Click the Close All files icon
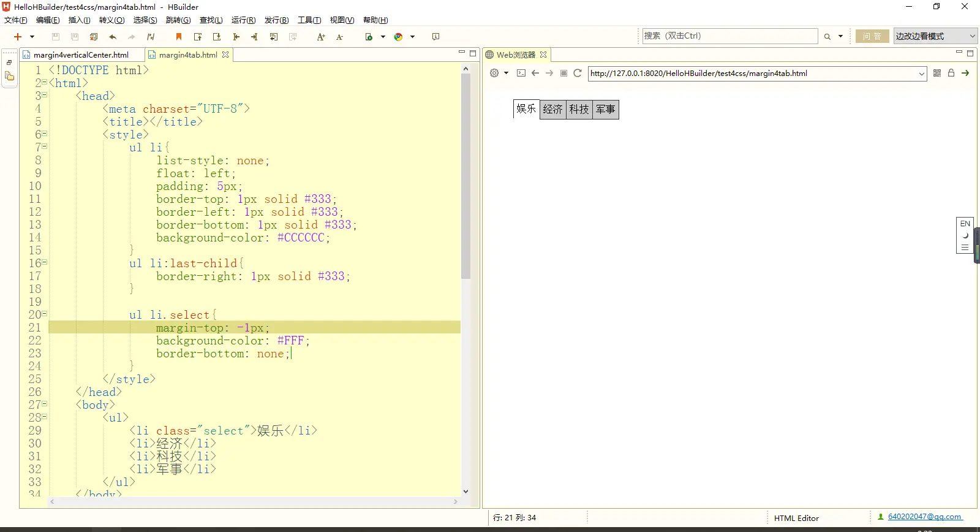 [x=94, y=37]
